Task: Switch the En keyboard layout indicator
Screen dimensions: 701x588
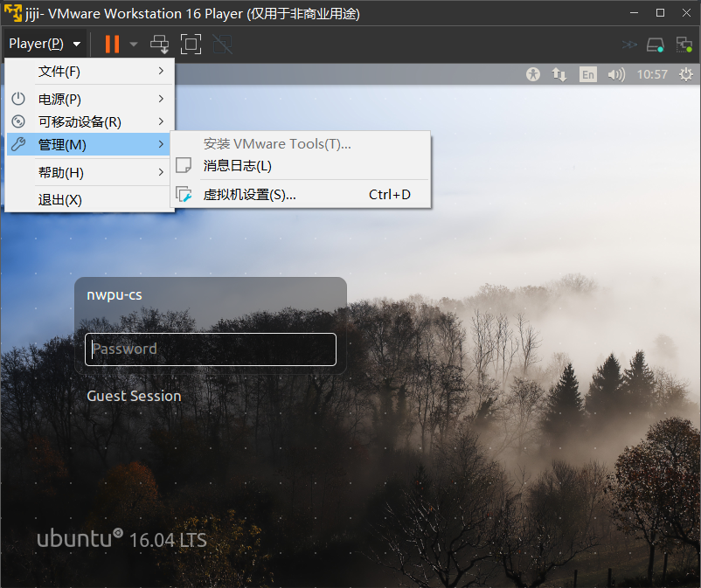Action: pyautogui.click(x=588, y=74)
